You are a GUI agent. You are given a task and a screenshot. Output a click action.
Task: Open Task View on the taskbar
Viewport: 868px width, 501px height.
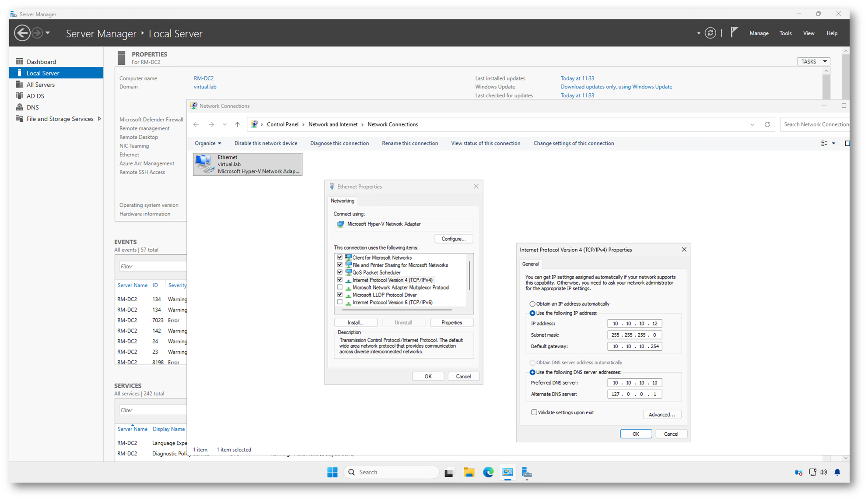click(449, 473)
